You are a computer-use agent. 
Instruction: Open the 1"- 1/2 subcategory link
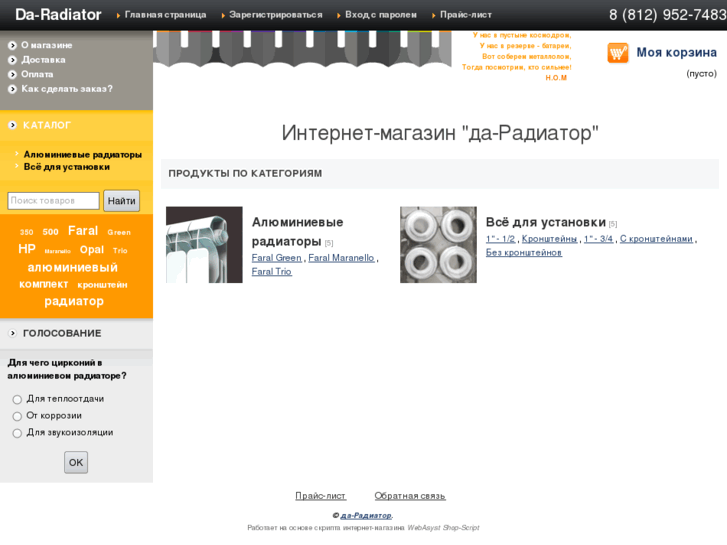pyautogui.click(x=500, y=239)
